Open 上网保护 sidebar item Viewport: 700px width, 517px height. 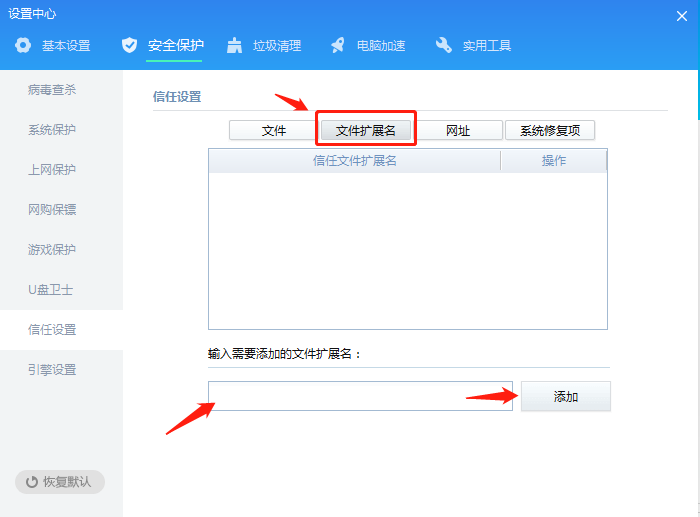61,170
